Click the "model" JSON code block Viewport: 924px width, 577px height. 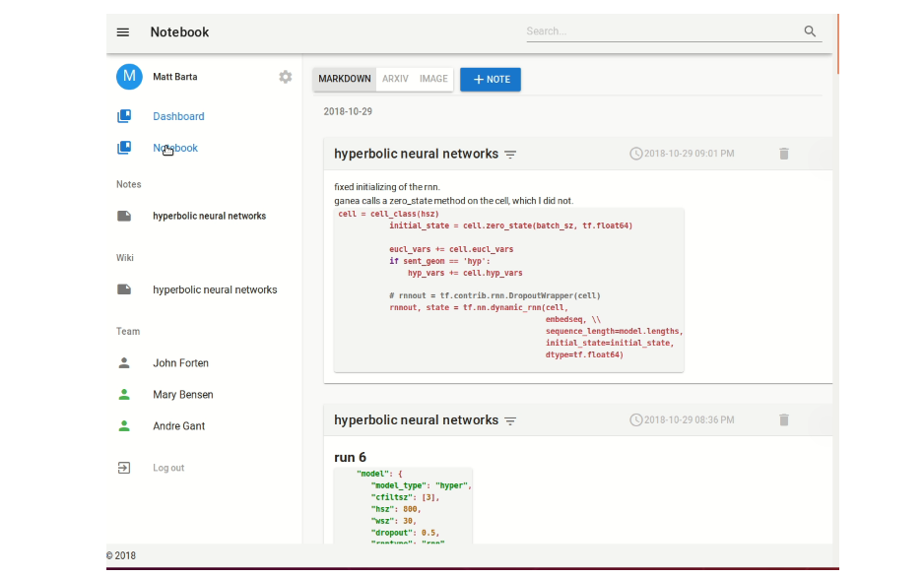pyautogui.click(x=403, y=505)
